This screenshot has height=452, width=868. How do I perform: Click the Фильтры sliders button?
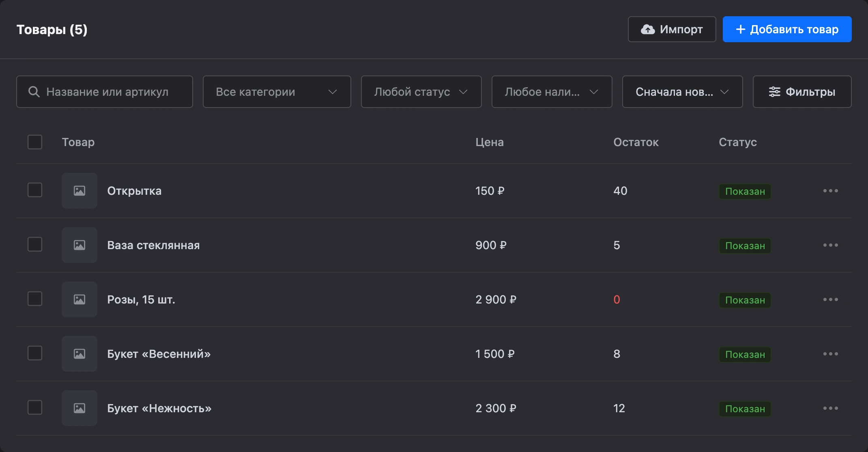tap(802, 92)
